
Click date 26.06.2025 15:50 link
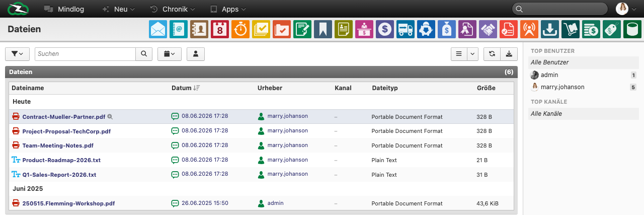pyautogui.click(x=205, y=203)
